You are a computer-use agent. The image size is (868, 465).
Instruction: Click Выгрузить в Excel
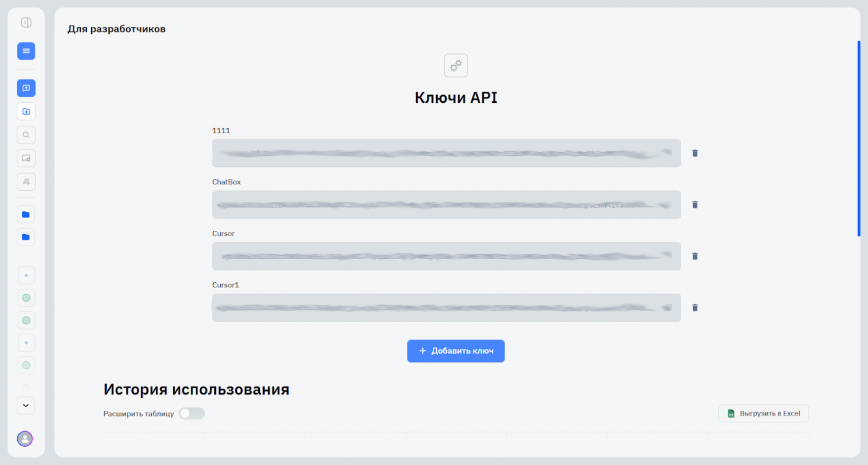pos(763,413)
